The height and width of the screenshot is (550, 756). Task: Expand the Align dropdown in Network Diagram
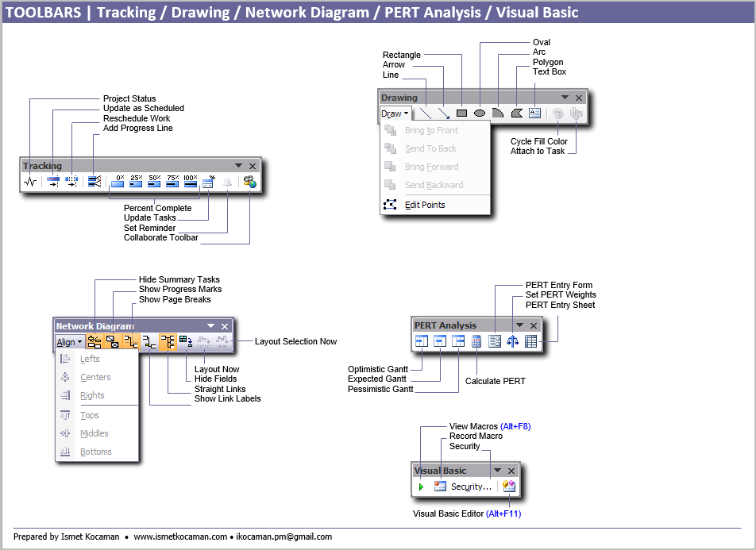(69, 342)
